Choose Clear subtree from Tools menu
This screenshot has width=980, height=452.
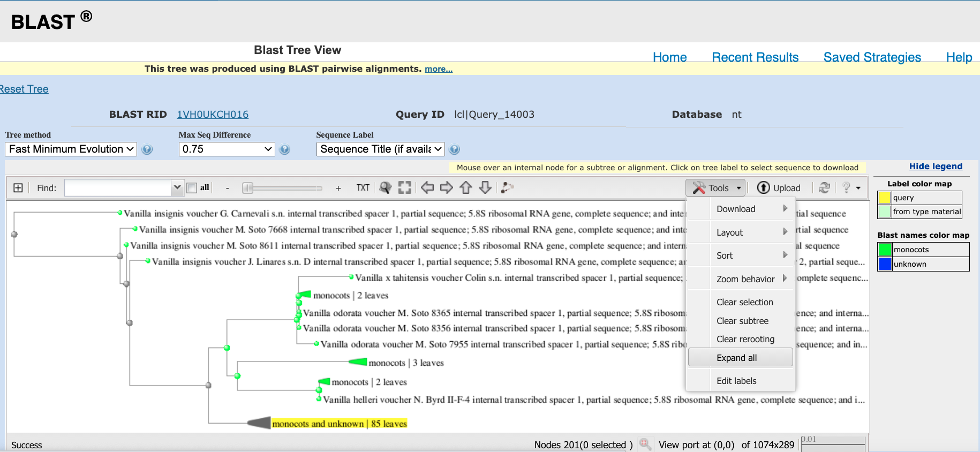click(741, 321)
